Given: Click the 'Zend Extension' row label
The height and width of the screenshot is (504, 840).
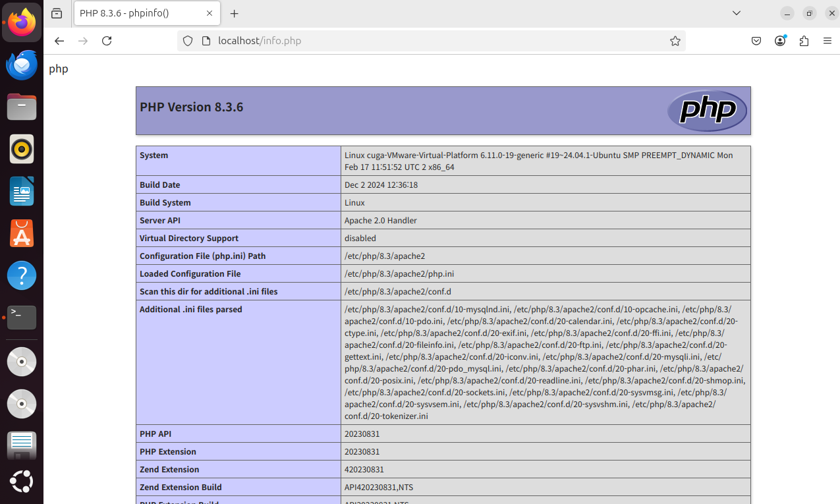Looking at the screenshot, I should [169, 470].
